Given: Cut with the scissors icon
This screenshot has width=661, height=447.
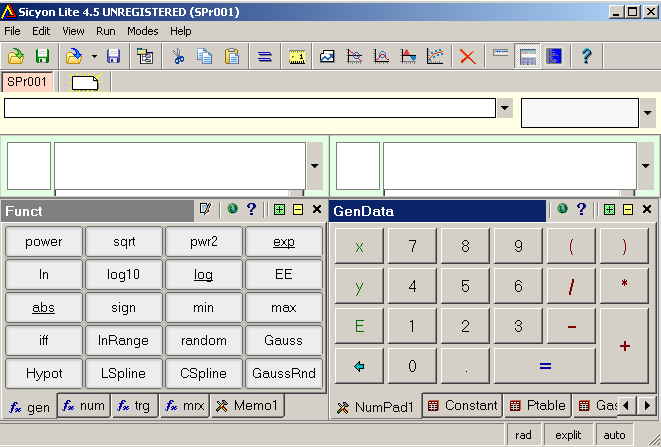Looking at the screenshot, I should pos(179,56).
